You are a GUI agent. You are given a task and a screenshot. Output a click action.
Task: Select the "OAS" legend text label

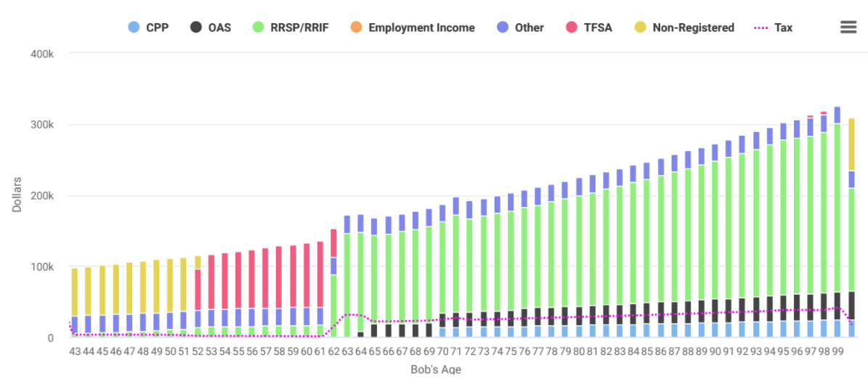219,28
